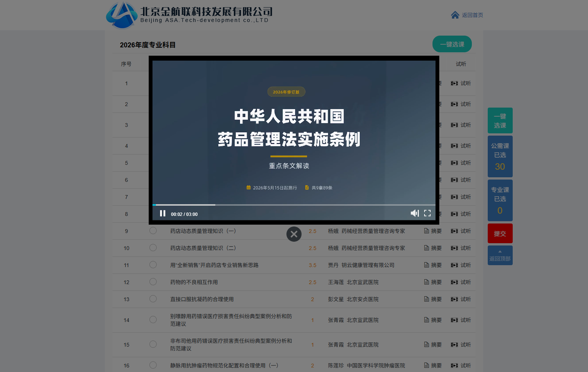Click the home icon at top
Screen dimensions: 588x372
pos(455,15)
